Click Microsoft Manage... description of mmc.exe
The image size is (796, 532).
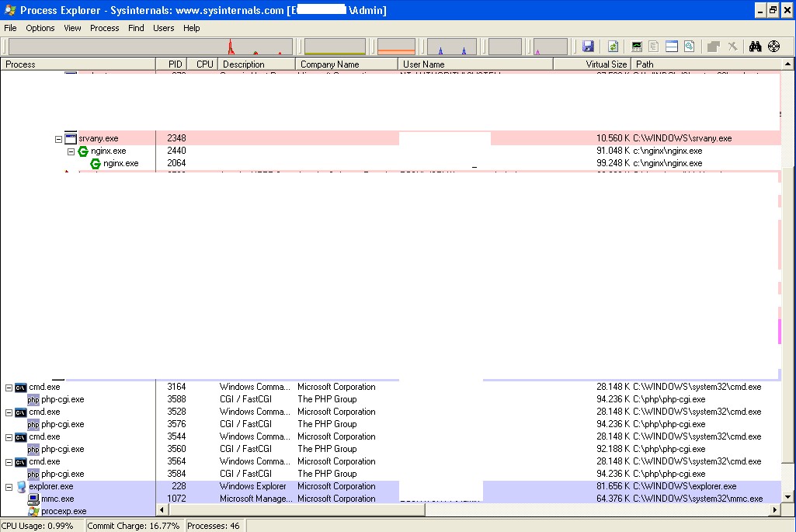[x=255, y=499]
